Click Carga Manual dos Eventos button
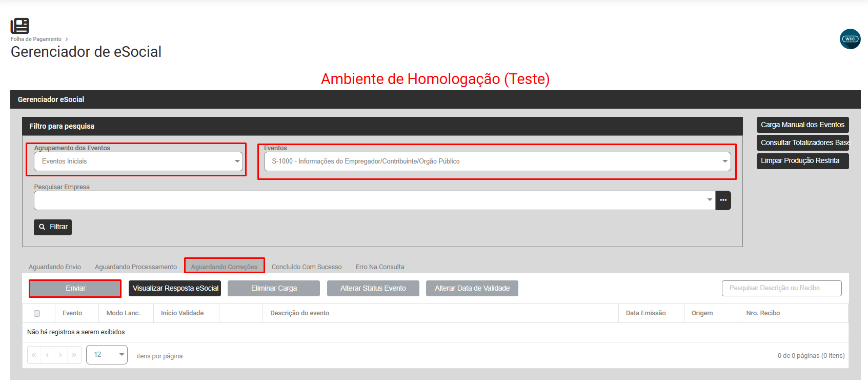868x386 pixels. tap(803, 125)
